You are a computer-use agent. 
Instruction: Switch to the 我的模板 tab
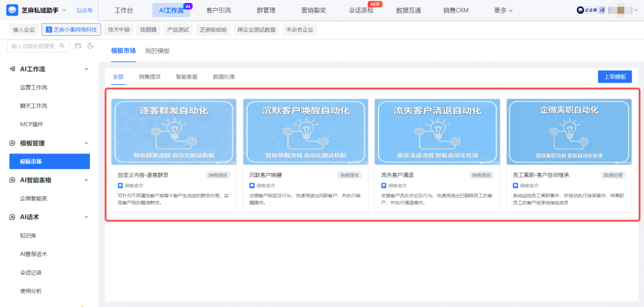157,51
